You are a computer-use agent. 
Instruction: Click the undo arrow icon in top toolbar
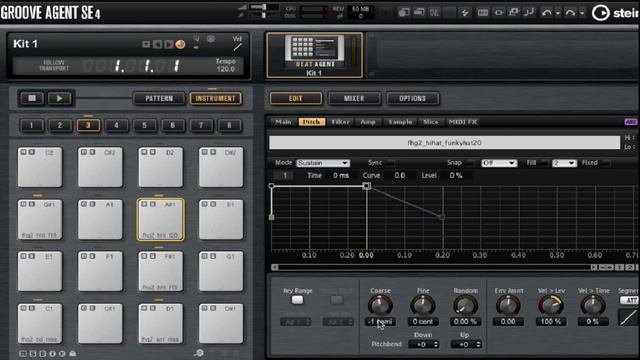546,13
